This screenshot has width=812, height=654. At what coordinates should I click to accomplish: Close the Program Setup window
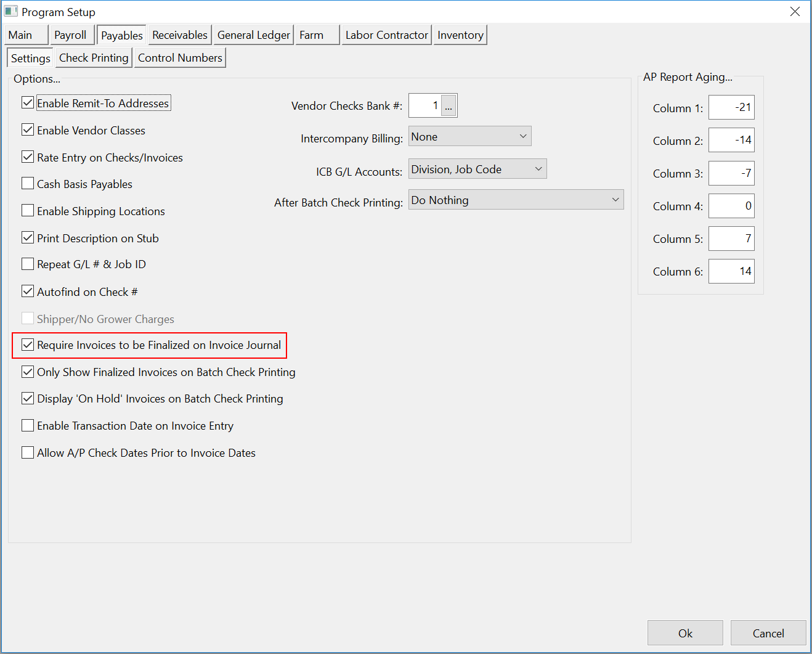[795, 12]
